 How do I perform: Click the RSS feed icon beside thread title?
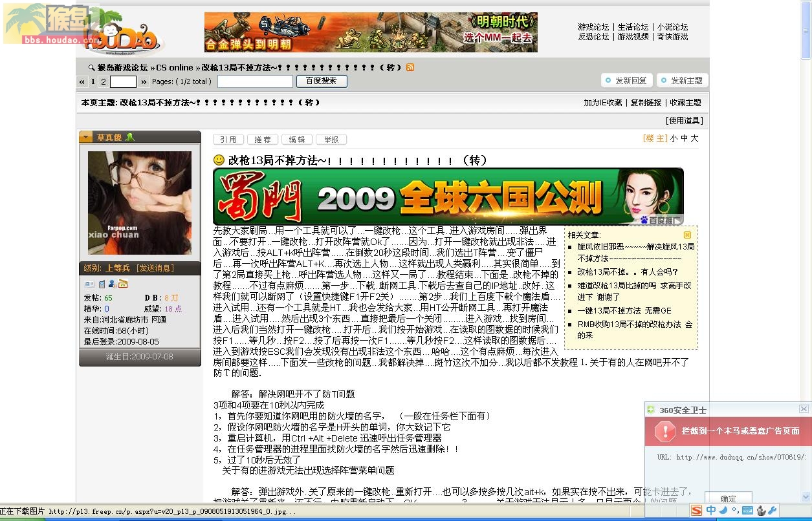click(x=410, y=67)
